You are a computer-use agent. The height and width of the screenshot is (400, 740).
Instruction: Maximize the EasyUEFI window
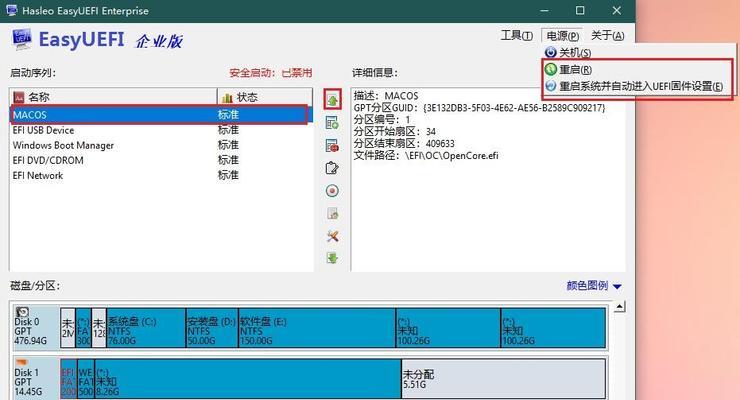click(580, 10)
